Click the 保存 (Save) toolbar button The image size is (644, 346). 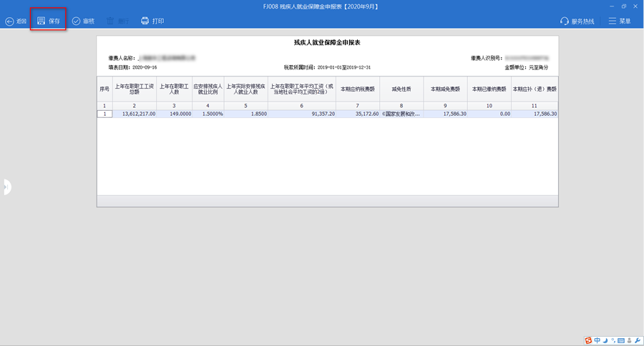coord(49,21)
